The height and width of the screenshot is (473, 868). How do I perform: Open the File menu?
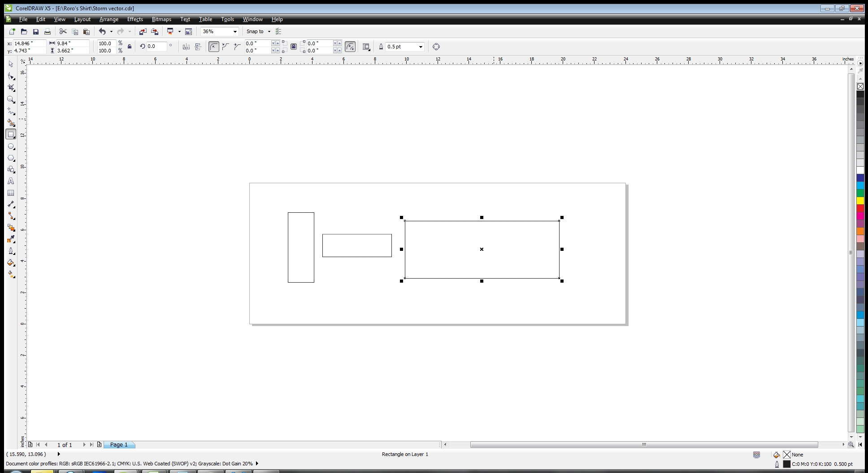(23, 19)
